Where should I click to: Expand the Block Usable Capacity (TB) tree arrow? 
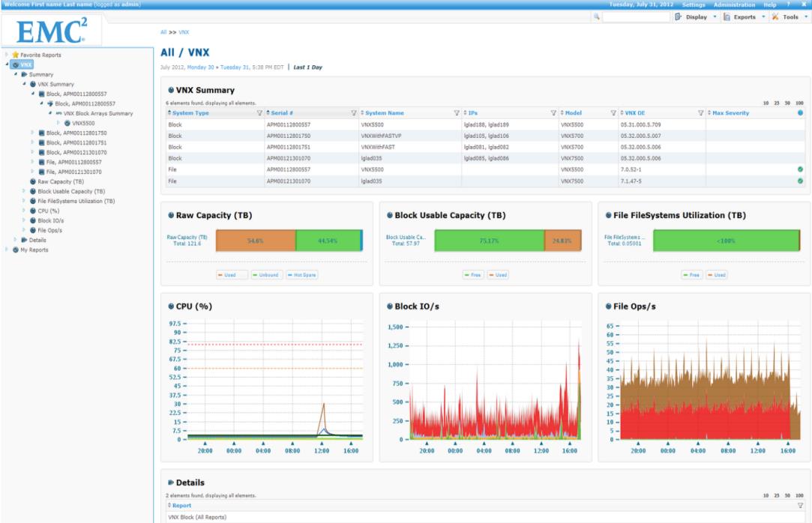pos(24,191)
